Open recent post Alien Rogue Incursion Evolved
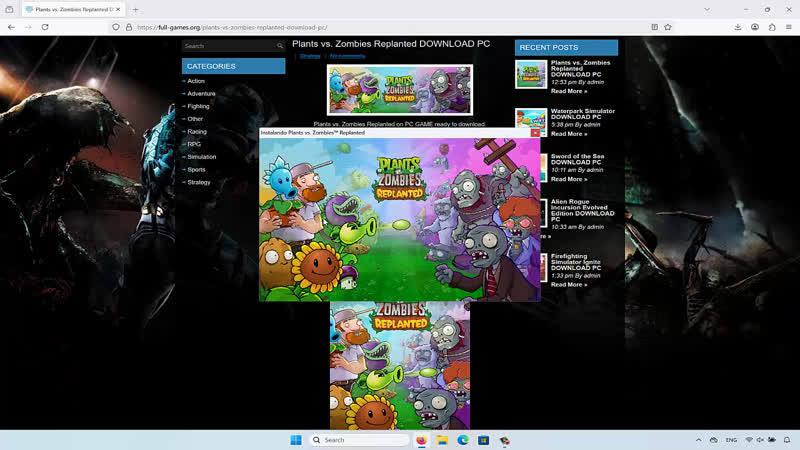 (x=582, y=210)
